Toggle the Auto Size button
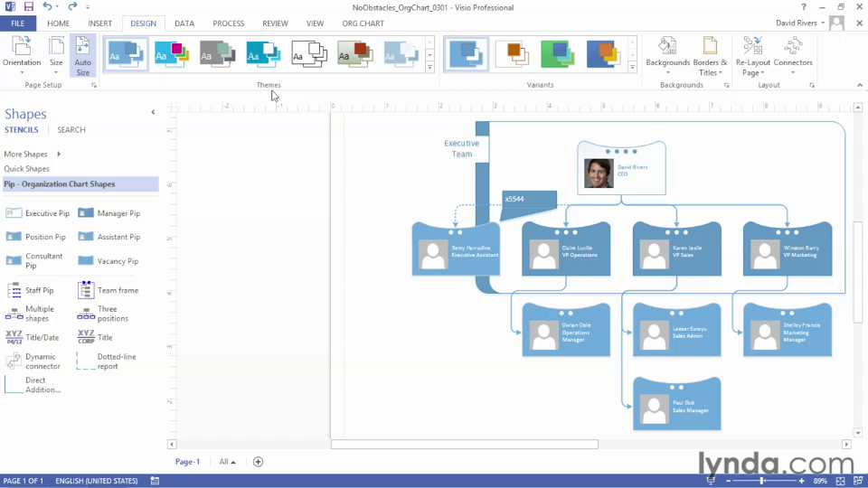The height and width of the screenshot is (488, 868). (x=82, y=55)
